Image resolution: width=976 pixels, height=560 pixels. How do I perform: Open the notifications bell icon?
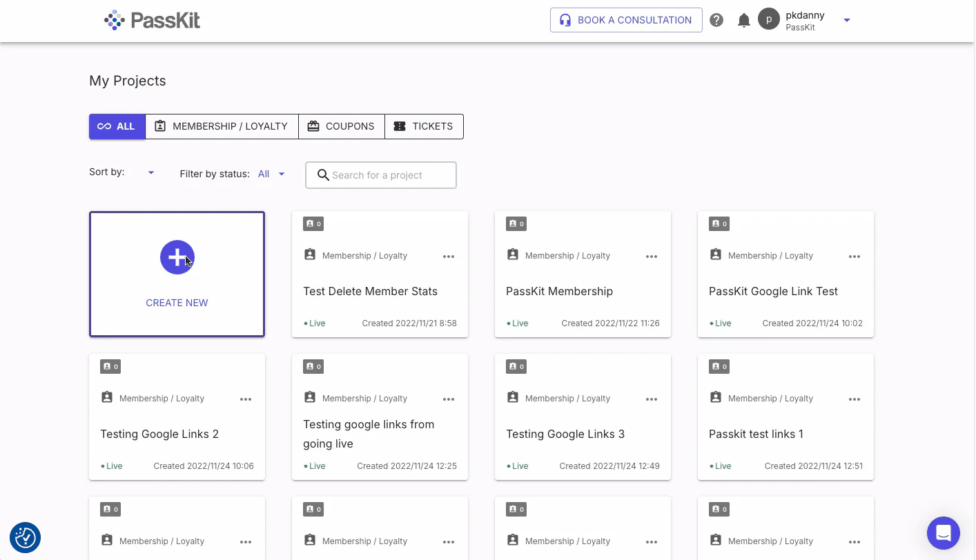coord(744,20)
